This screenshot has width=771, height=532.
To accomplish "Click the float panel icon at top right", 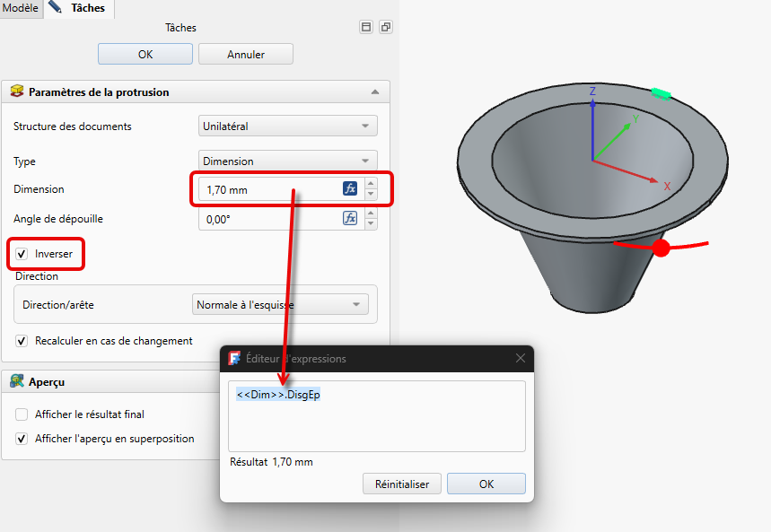I will [x=385, y=27].
